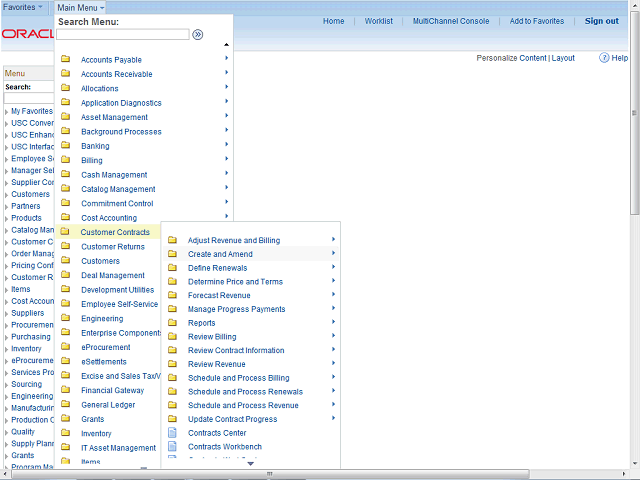
Task: Open the Favorites dropdown menu
Action: coord(24,7)
